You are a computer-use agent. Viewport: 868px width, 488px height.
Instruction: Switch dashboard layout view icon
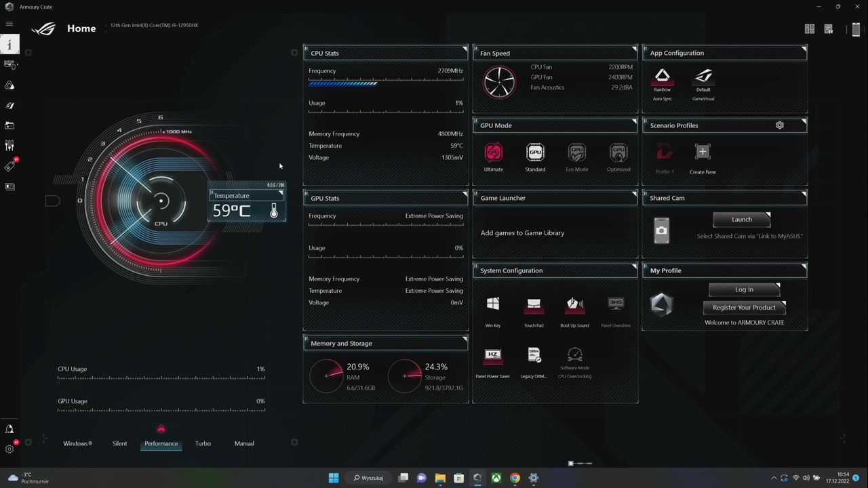point(809,29)
